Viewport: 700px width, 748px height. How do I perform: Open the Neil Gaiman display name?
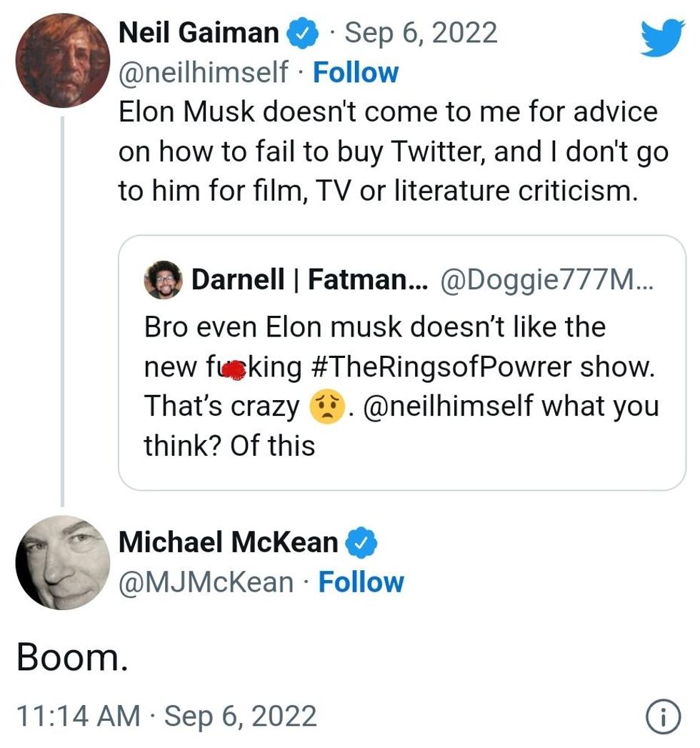point(198,33)
